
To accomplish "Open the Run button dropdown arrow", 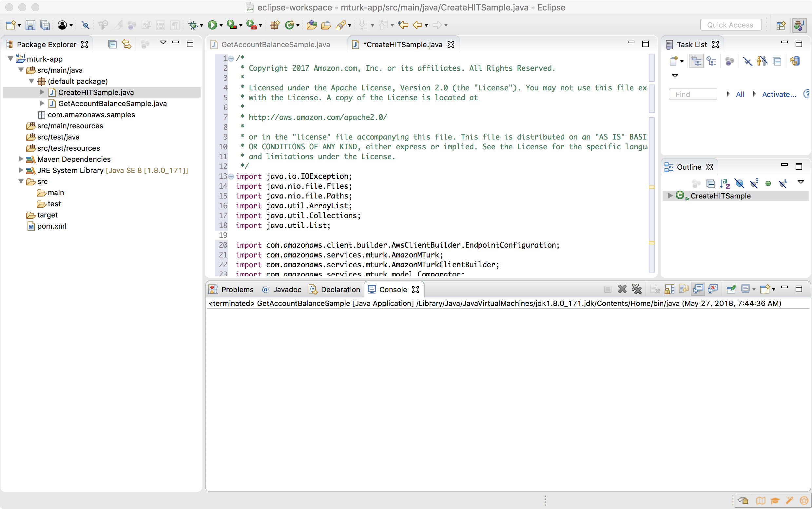I will pos(221,26).
